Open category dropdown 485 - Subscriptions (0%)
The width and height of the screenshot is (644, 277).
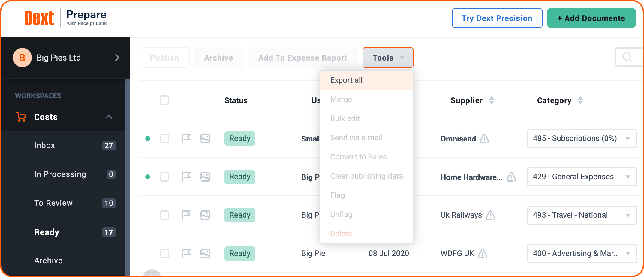pyautogui.click(x=582, y=138)
